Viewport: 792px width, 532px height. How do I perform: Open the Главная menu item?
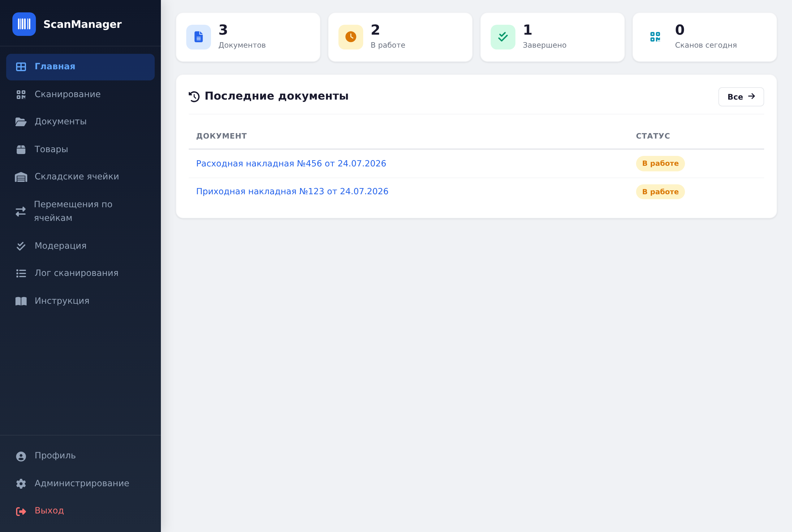click(x=80, y=67)
